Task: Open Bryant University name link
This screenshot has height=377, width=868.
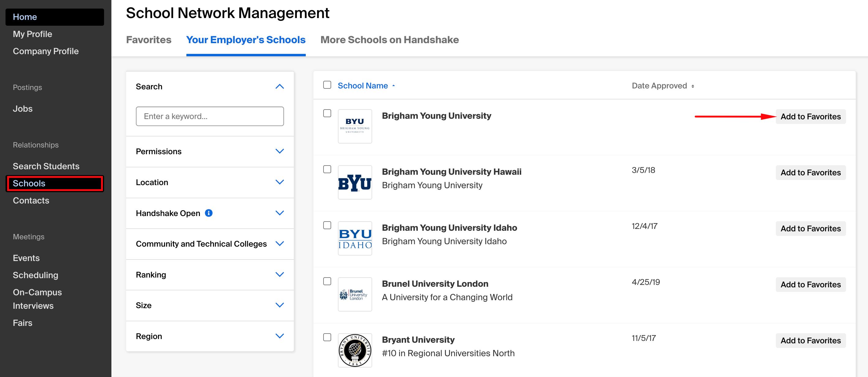Action: [x=418, y=340]
